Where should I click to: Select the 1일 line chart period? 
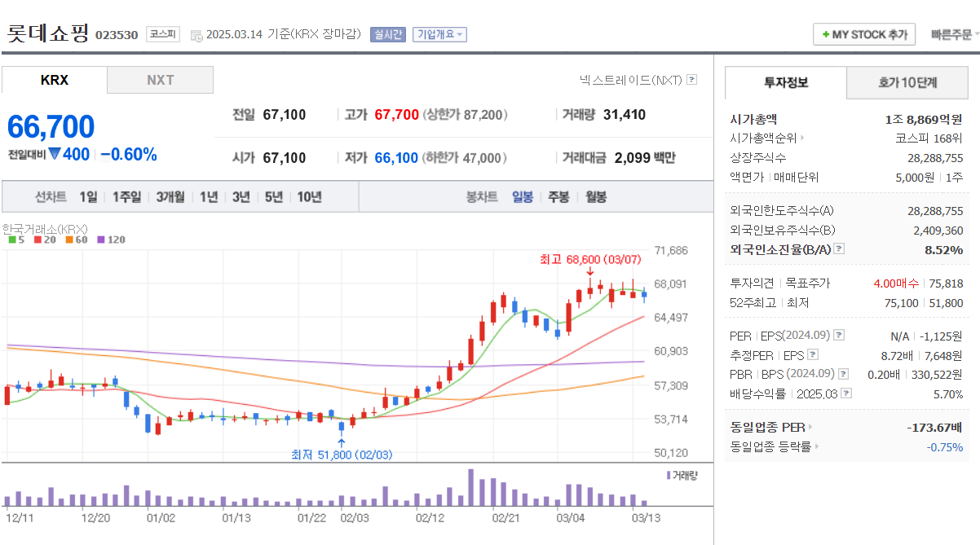pyautogui.click(x=88, y=197)
